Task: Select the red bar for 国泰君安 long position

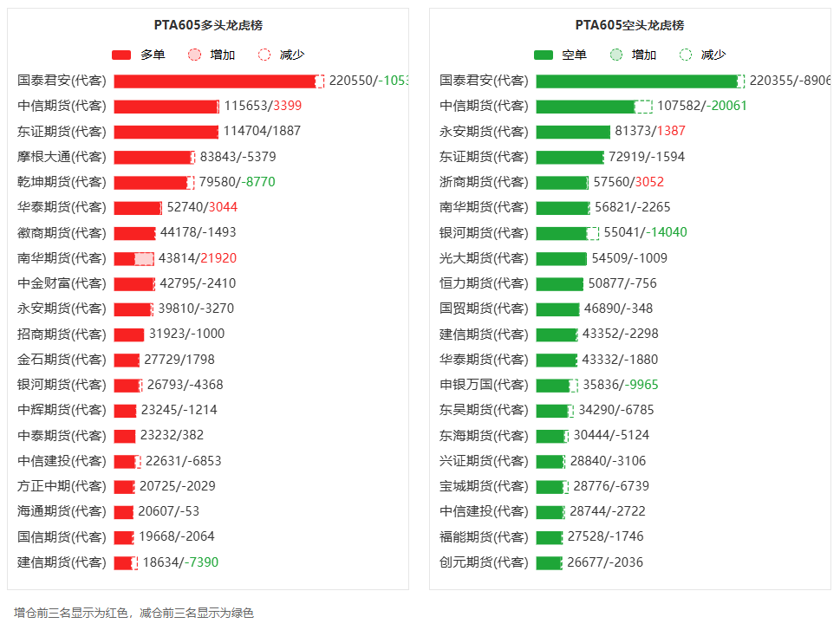Action: tap(214, 81)
